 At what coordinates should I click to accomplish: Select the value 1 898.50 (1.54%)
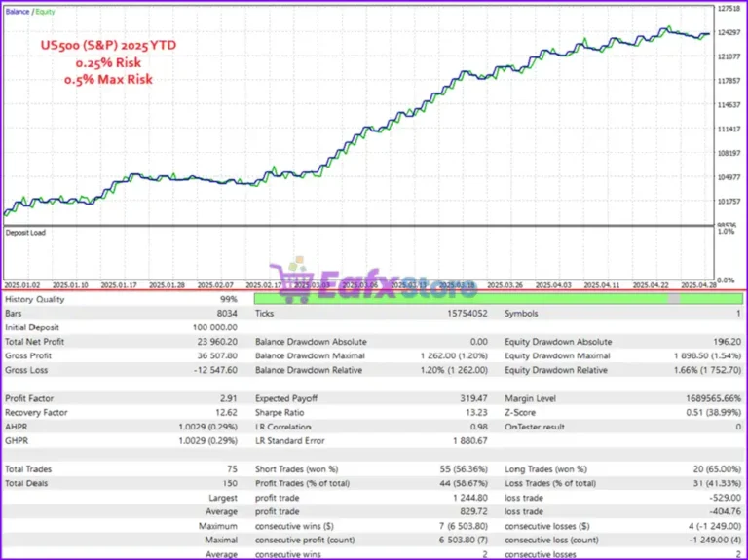pos(708,355)
